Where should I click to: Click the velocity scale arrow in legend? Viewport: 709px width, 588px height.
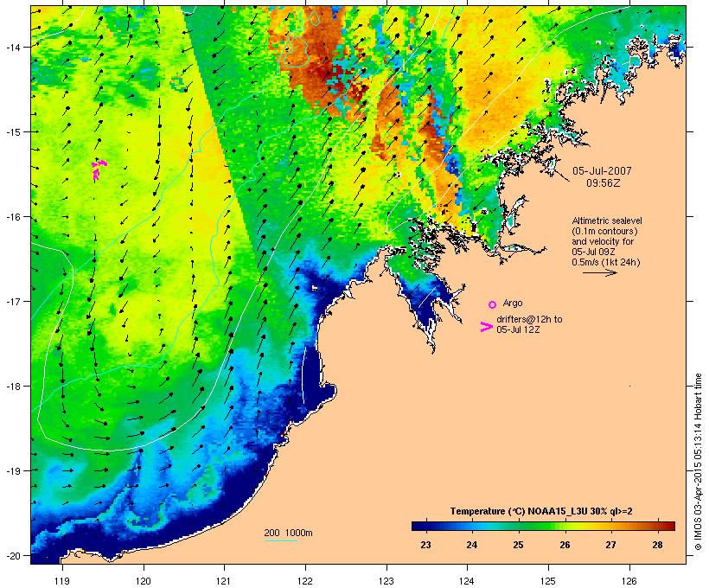tap(600, 272)
